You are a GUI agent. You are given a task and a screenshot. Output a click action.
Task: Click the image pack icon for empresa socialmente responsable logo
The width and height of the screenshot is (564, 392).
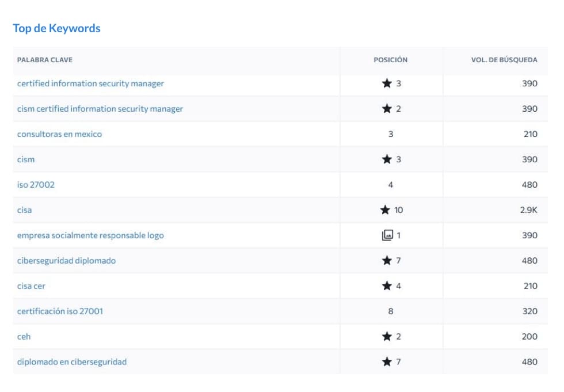tap(387, 235)
